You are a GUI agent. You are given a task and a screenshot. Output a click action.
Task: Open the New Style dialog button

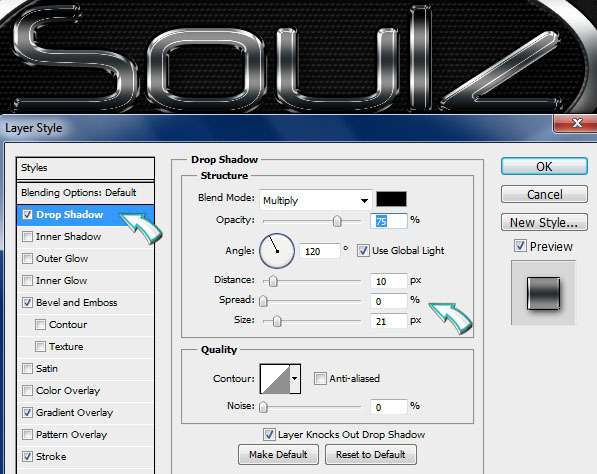click(x=544, y=222)
